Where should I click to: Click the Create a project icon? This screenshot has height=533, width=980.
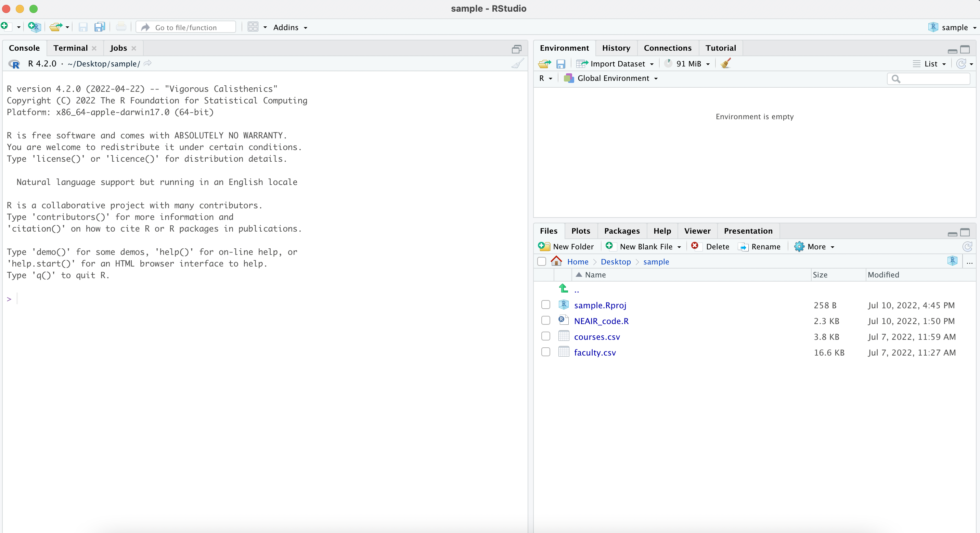click(34, 27)
